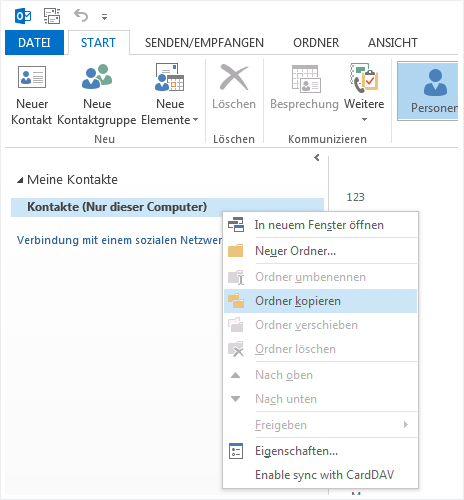Expand the Weitere communicate dropdown
The image size is (464, 500).
tap(364, 93)
